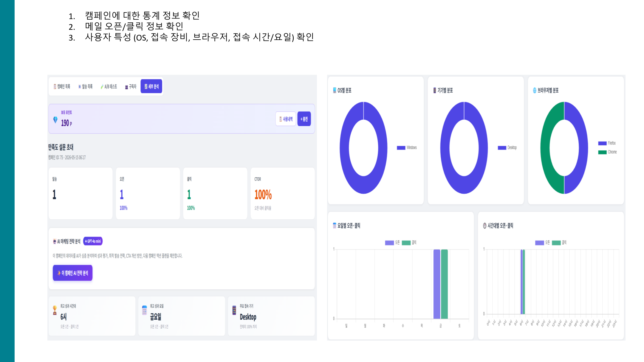644x362 pixels.
Task: Click the green Chrome half of browser donut
Action: pyautogui.click(x=545, y=148)
